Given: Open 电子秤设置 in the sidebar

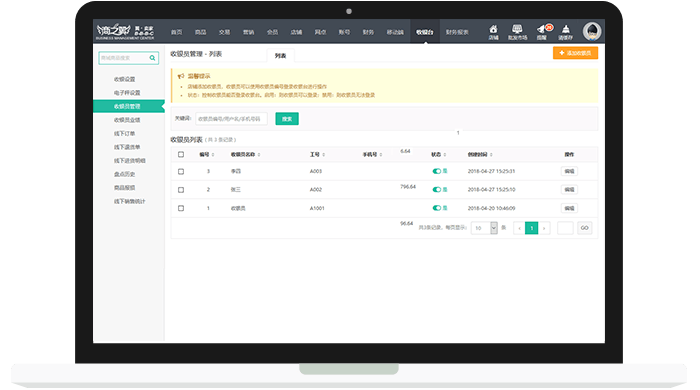Looking at the screenshot, I should pyautogui.click(x=127, y=93).
